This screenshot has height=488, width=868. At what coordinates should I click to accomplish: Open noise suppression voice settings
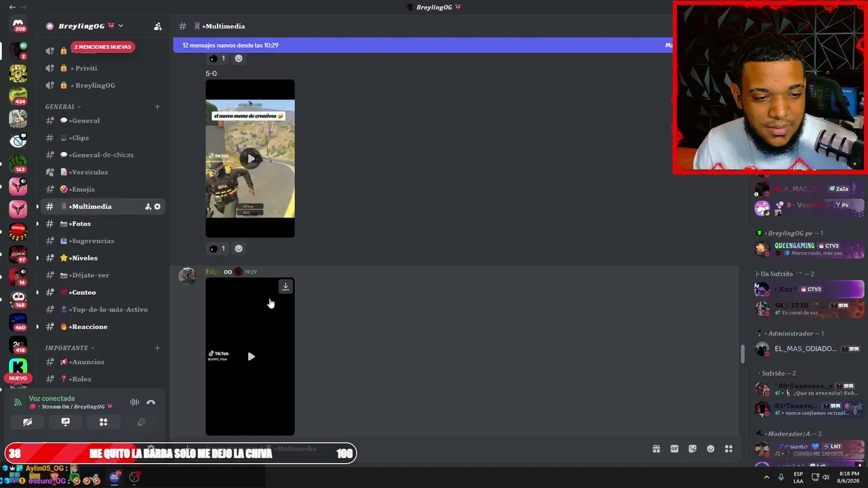point(134,403)
